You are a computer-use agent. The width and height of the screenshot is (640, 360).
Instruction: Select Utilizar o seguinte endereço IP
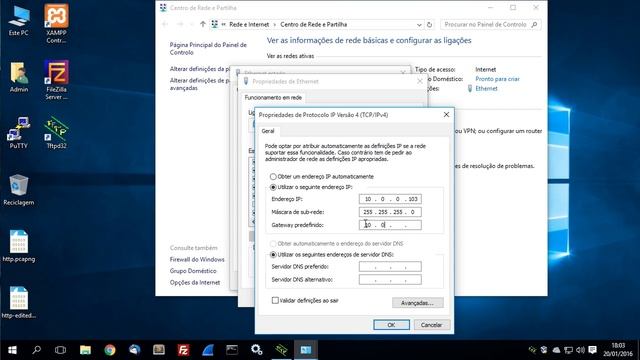click(x=273, y=187)
